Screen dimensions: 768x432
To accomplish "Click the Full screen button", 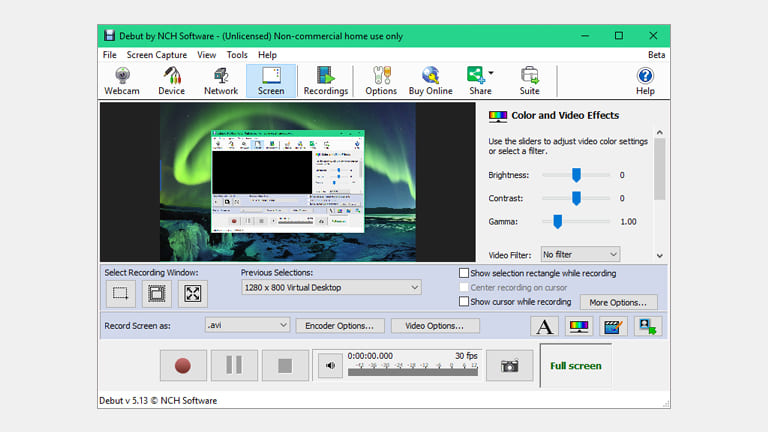I will tap(576, 366).
